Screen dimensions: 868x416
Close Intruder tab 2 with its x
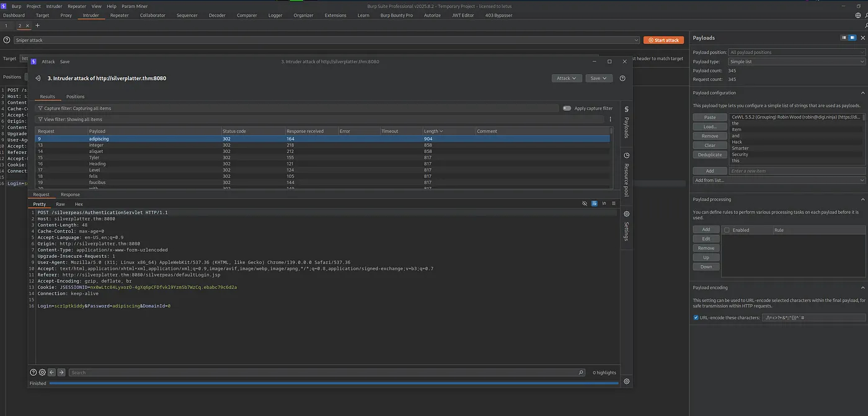[x=27, y=26]
